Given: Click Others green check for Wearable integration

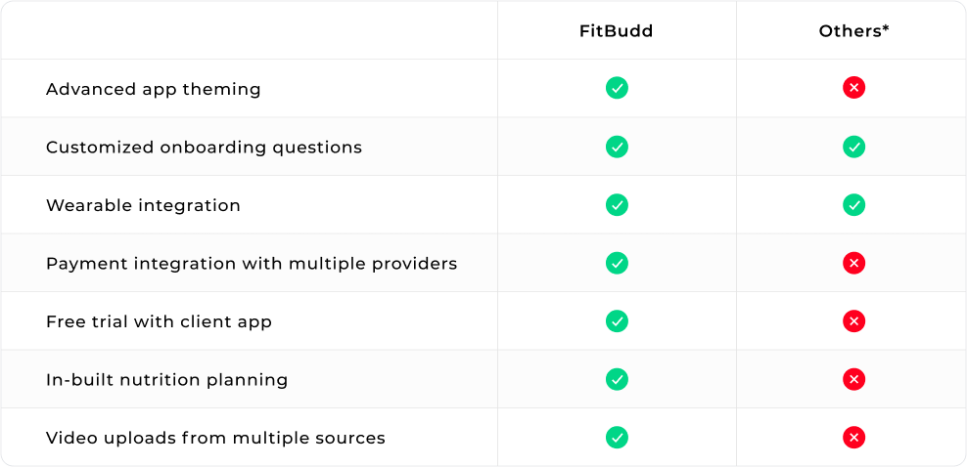Looking at the screenshot, I should [x=853, y=205].
